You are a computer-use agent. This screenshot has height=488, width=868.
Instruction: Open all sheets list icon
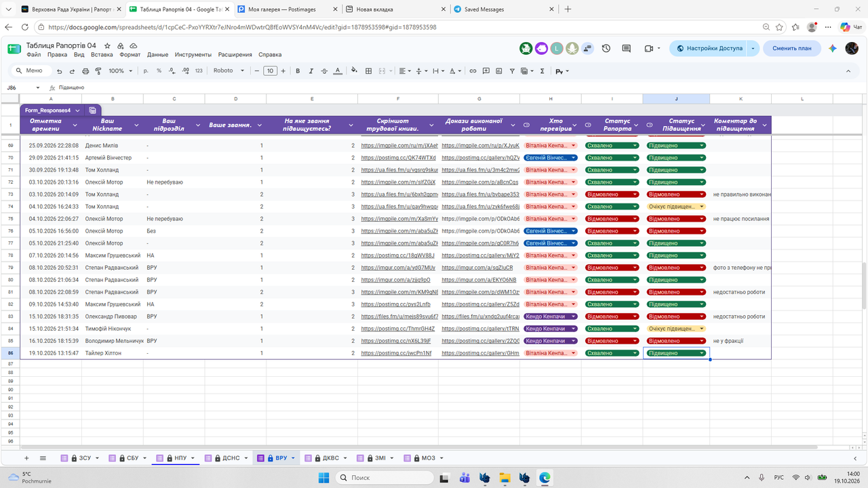pyautogui.click(x=43, y=458)
